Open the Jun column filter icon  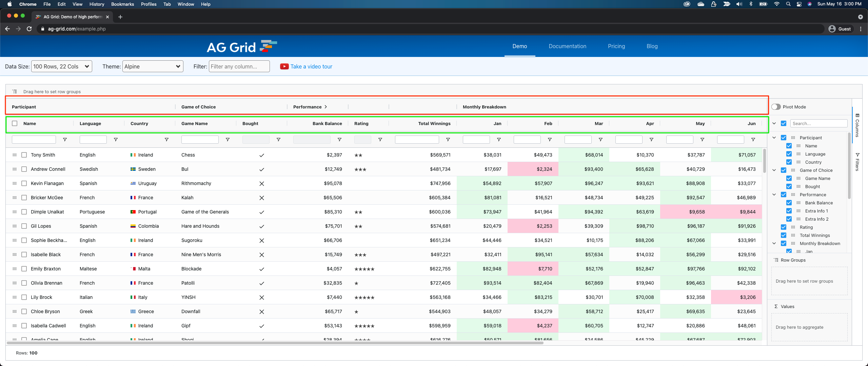(x=753, y=140)
